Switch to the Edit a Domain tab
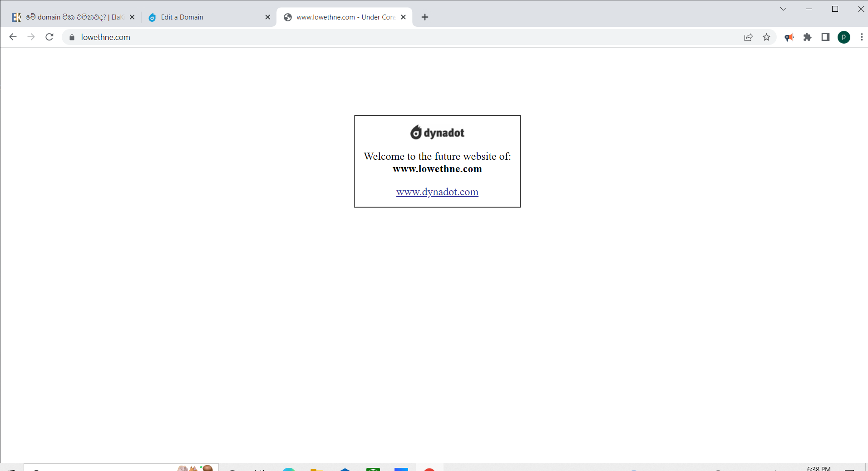 click(208, 17)
